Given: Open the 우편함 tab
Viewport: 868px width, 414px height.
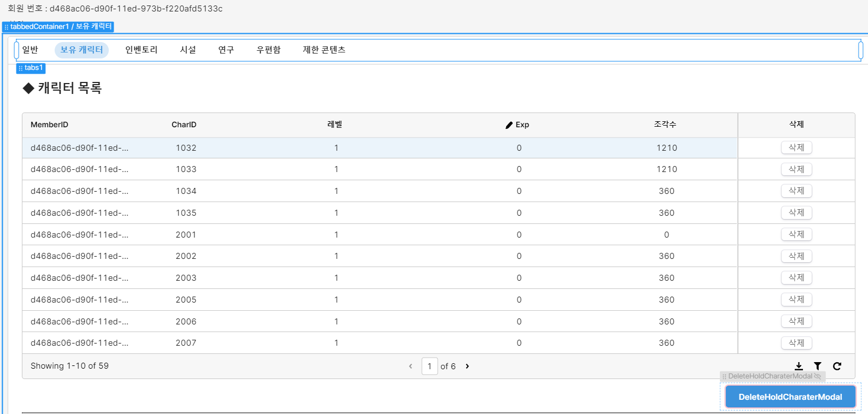Looking at the screenshot, I should pyautogui.click(x=269, y=50).
